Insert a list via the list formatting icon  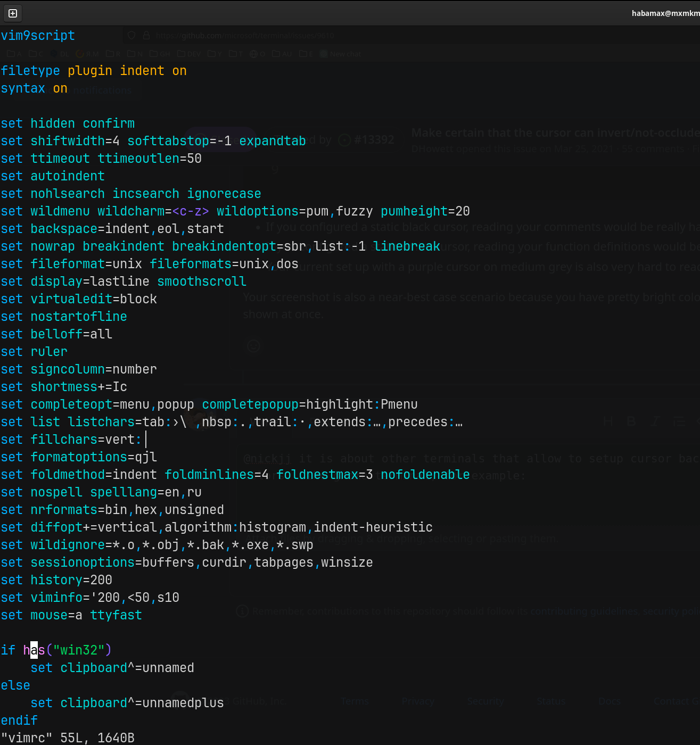pyautogui.click(x=678, y=421)
